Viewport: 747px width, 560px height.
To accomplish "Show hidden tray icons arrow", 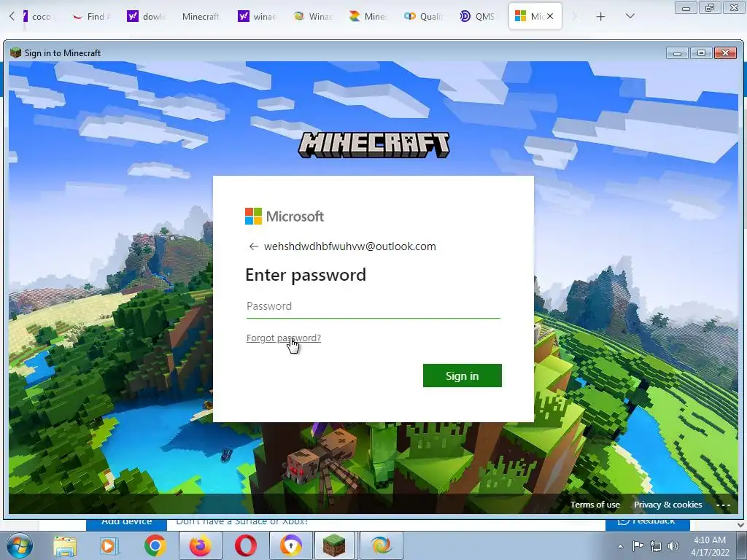I will [x=620, y=546].
